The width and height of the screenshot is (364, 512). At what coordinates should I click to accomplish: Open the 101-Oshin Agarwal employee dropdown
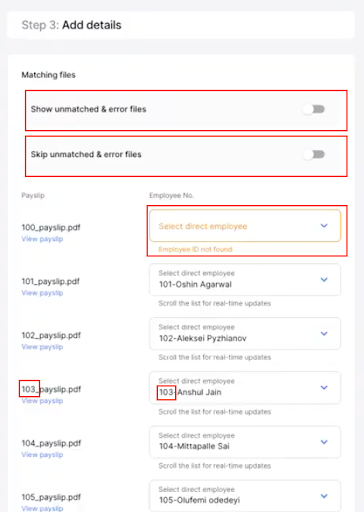[x=245, y=279]
